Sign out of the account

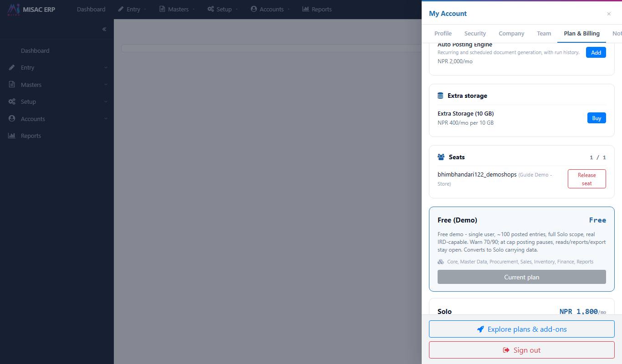pyautogui.click(x=522, y=350)
